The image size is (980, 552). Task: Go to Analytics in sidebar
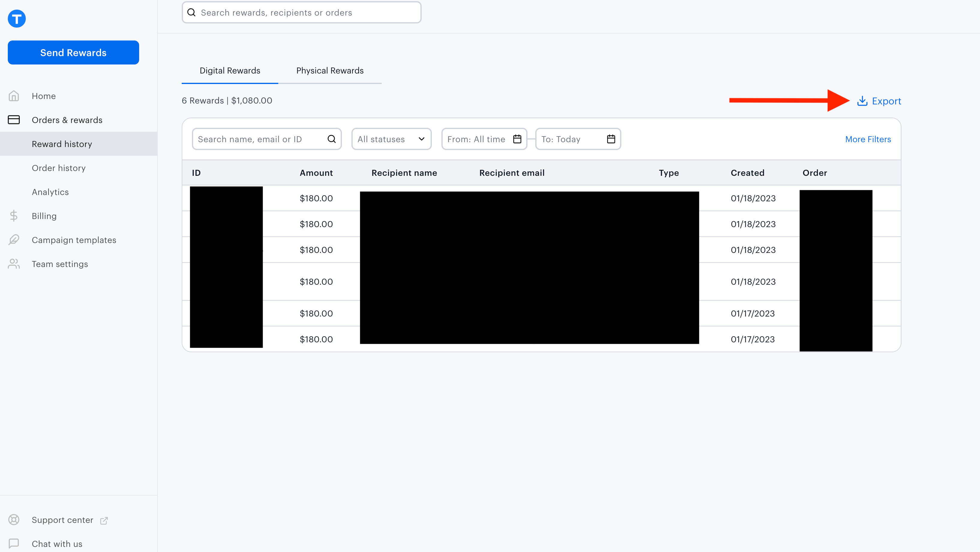coord(50,192)
